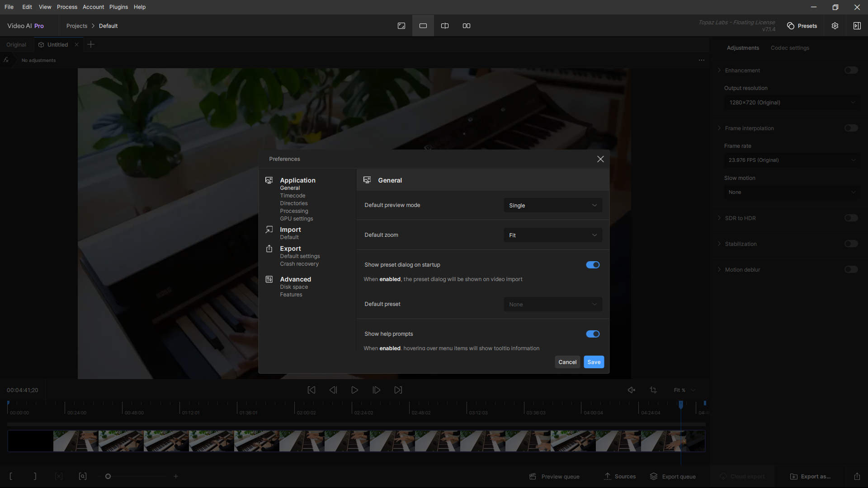868x488 pixels.
Task: Open the settings gear icon
Action: tap(835, 26)
